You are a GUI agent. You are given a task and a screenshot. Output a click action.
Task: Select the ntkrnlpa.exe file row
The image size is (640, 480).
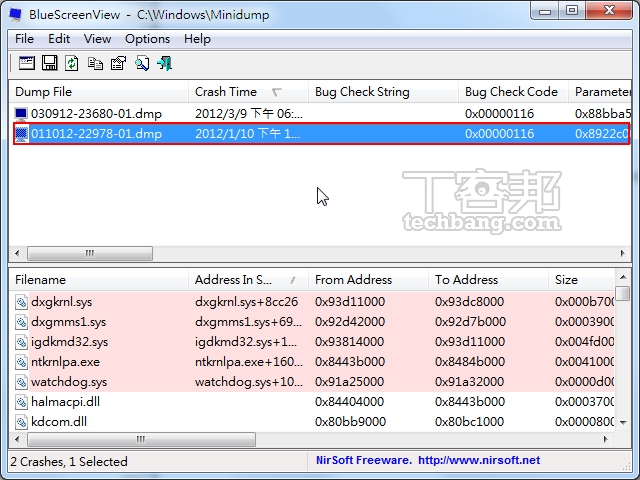tap(66, 361)
